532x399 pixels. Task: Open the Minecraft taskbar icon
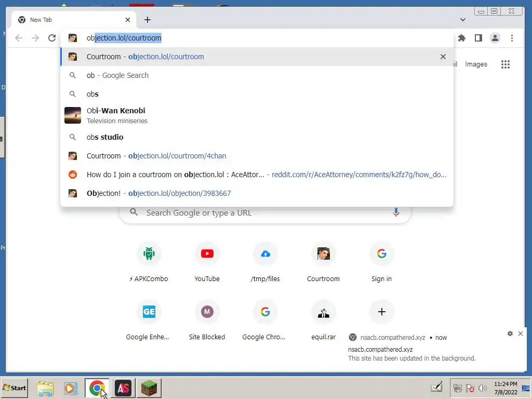(x=149, y=388)
